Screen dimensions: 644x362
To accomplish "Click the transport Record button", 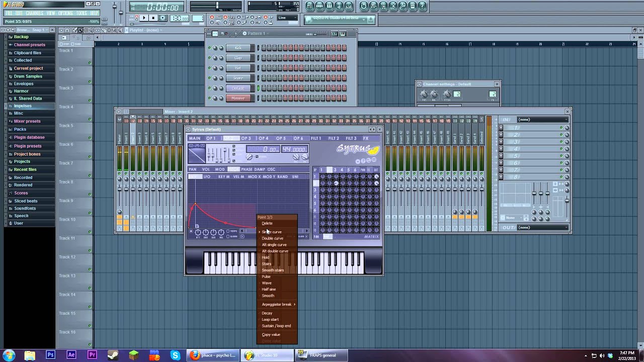I will 163,18.
